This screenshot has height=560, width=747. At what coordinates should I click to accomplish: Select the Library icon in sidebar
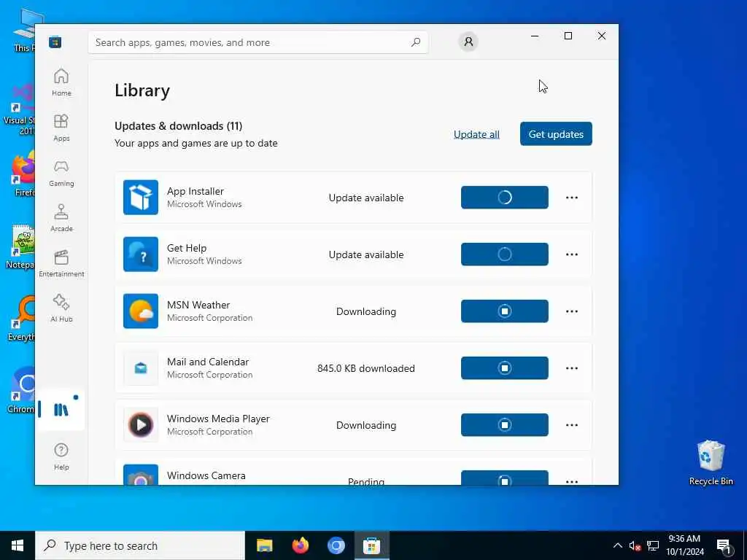pos(61,410)
